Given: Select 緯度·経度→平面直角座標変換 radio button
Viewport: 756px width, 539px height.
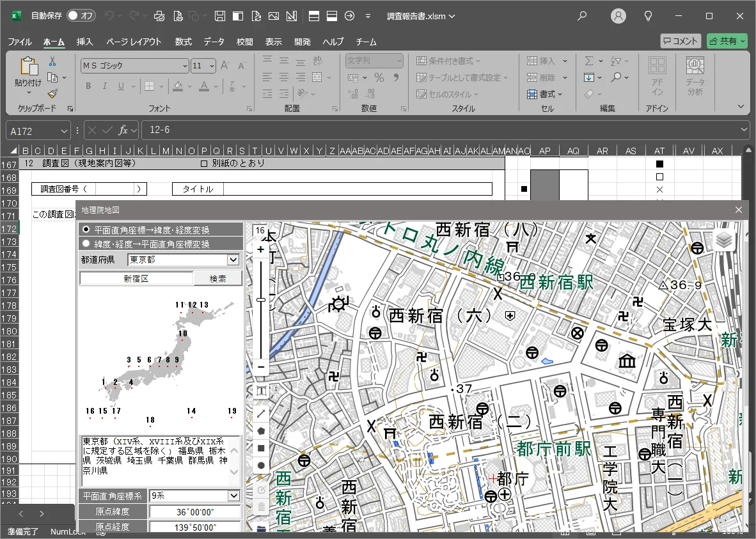Looking at the screenshot, I should pyautogui.click(x=86, y=244).
